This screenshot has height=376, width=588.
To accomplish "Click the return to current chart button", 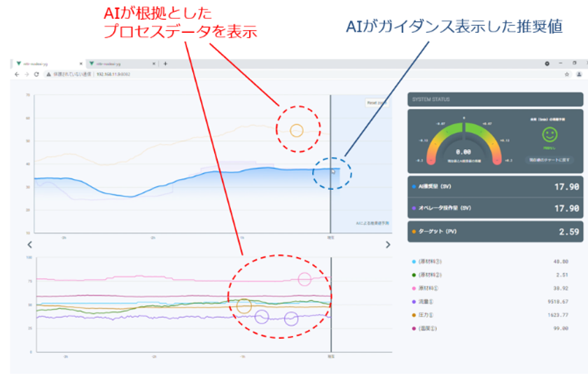I will (x=549, y=160).
